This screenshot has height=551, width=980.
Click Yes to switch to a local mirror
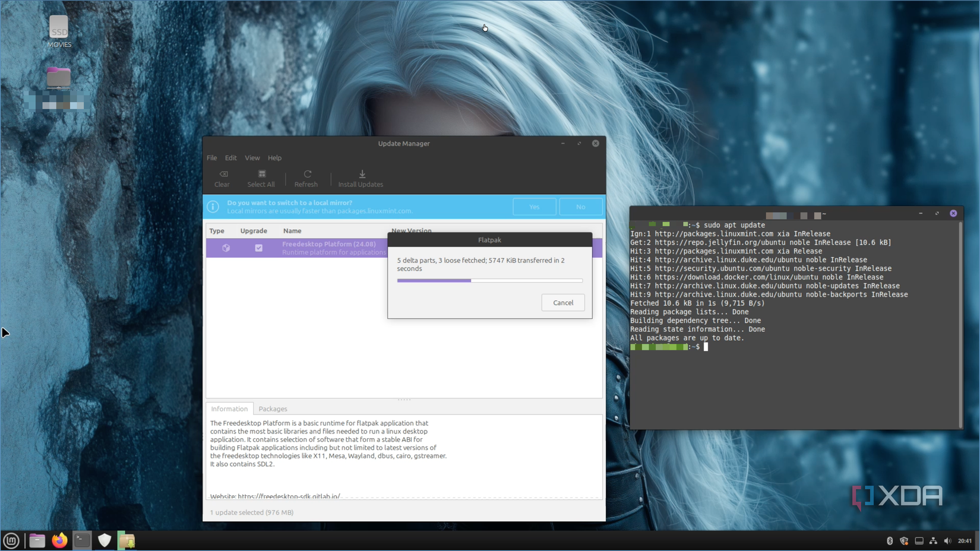534,207
